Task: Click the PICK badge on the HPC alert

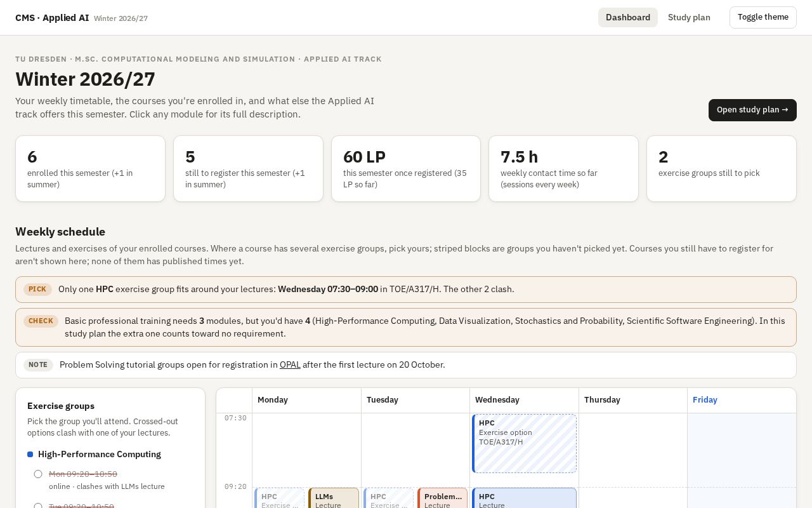Action: (x=37, y=289)
